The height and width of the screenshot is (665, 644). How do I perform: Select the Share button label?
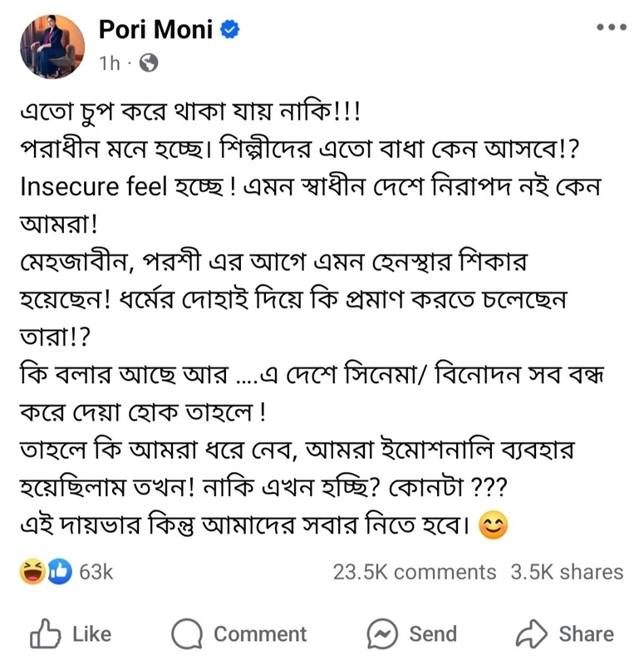pyautogui.click(x=587, y=634)
